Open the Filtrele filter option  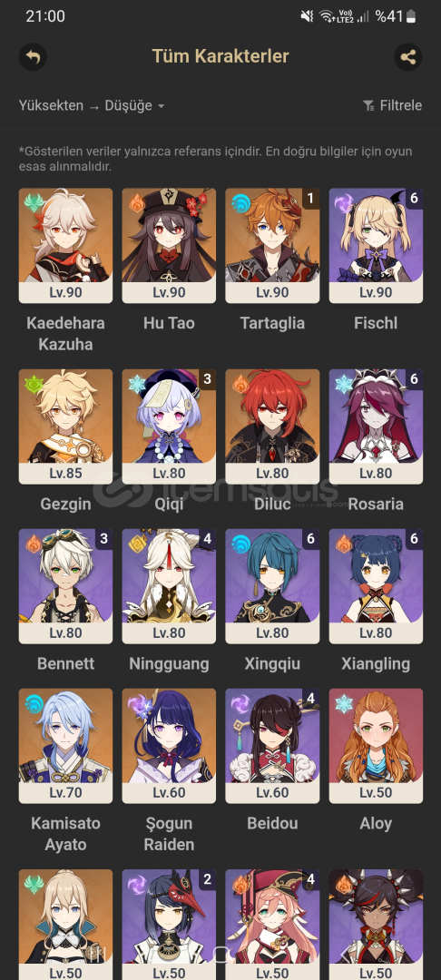(x=392, y=105)
